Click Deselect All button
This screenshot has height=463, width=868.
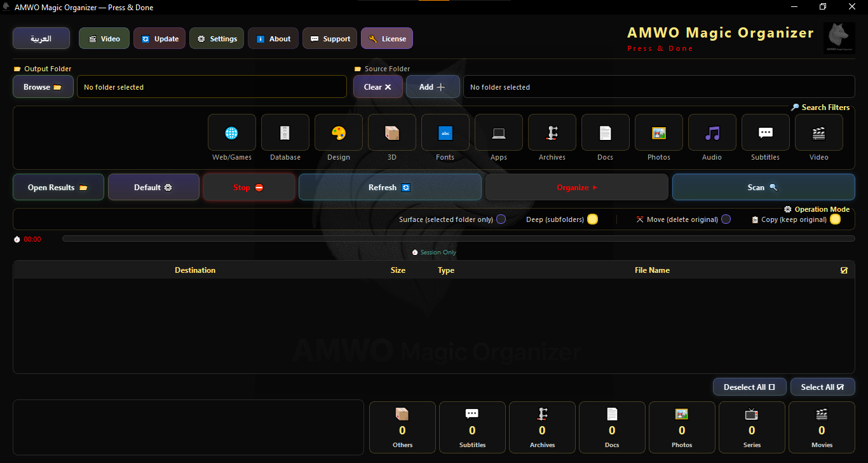pos(750,387)
